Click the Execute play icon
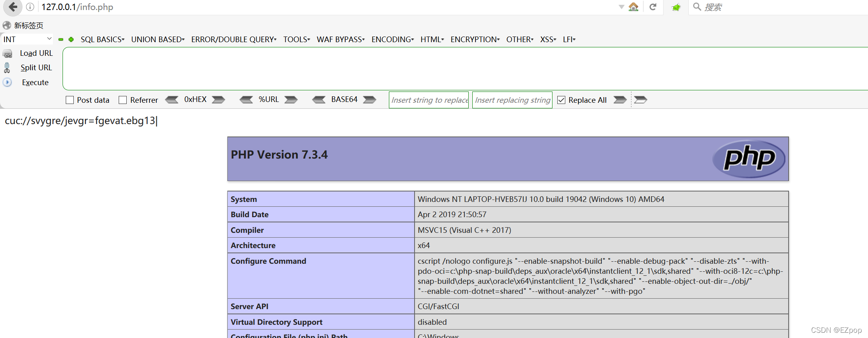 point(7,82)
